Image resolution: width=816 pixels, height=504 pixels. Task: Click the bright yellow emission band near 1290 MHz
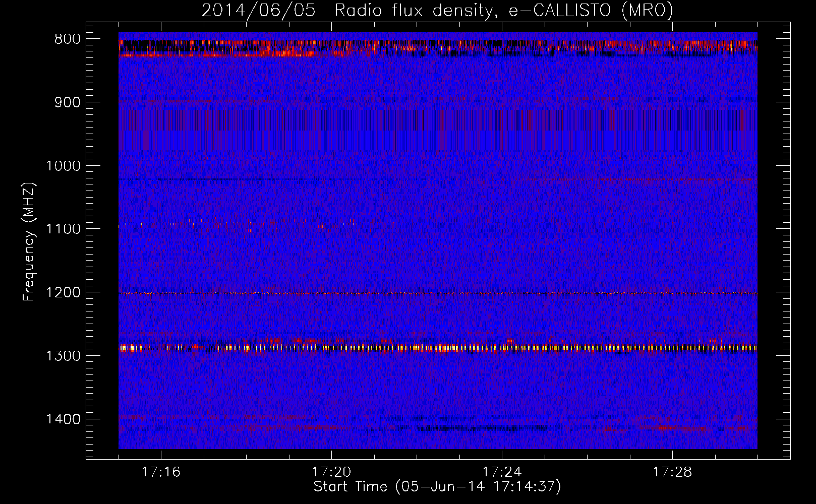(438, 348)
